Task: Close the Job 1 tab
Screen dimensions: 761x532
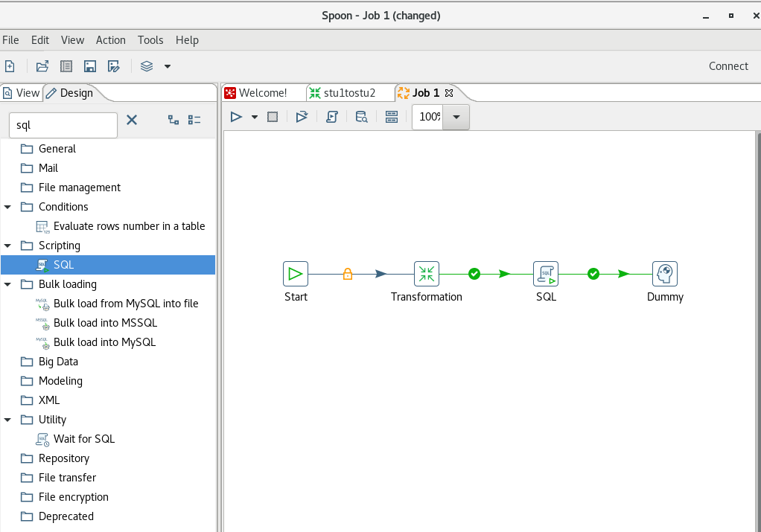Action: click(449, 93)
